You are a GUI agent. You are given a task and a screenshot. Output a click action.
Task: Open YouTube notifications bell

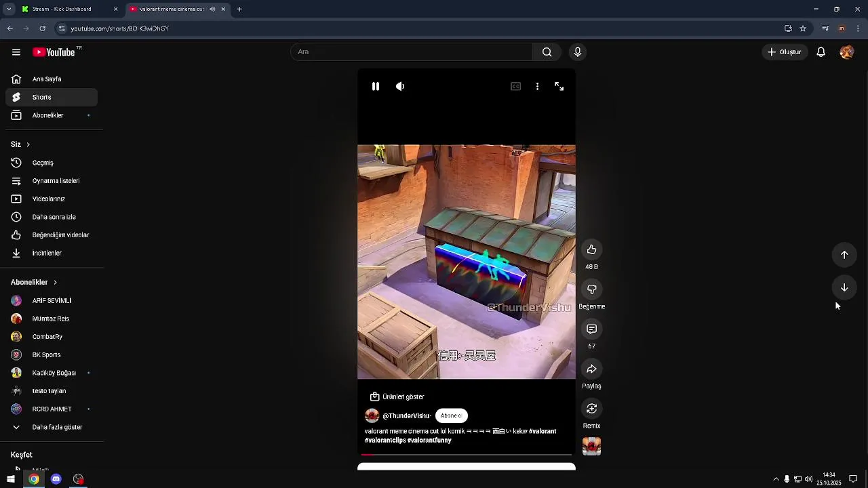[821, 52]
